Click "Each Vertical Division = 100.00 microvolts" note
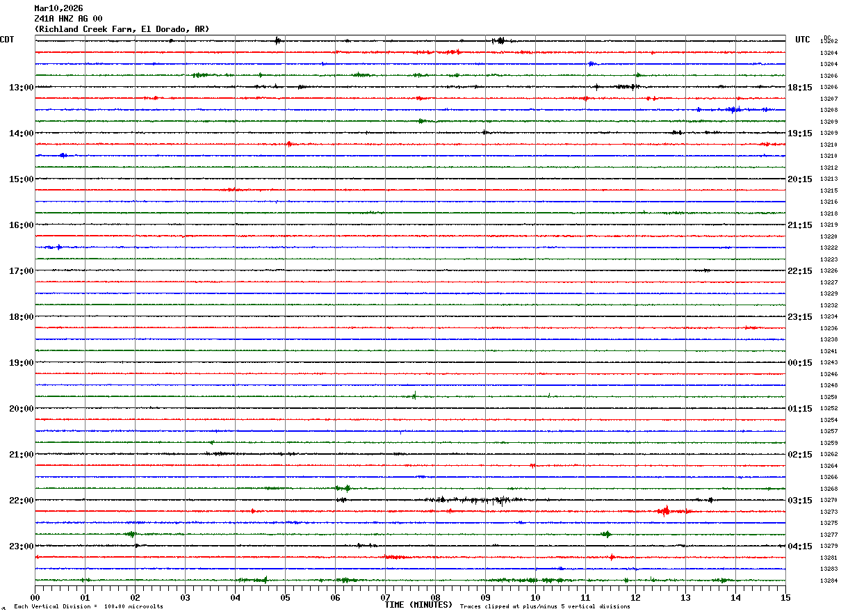The image size is (841, 616). point(88,607)
